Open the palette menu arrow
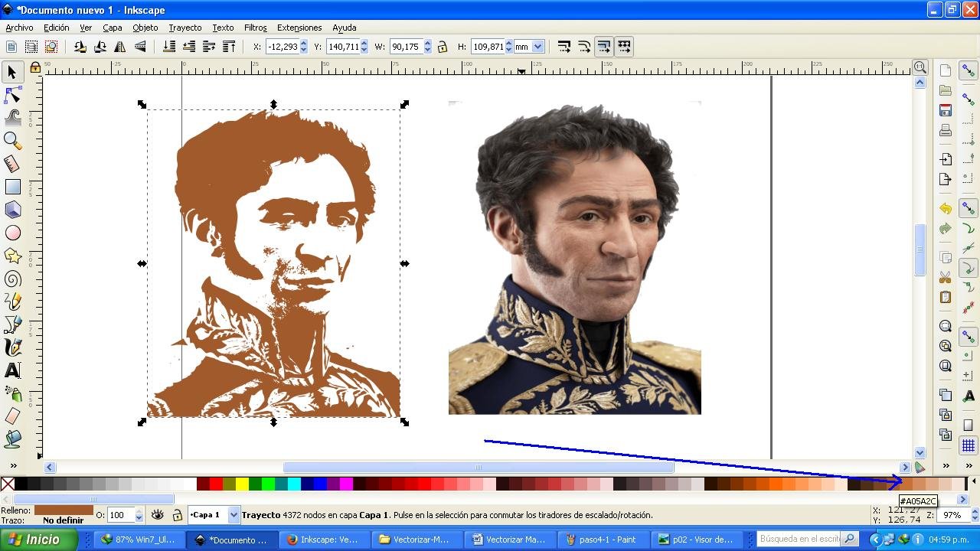The height and width of the screenshot is (551, 980). 973,482
